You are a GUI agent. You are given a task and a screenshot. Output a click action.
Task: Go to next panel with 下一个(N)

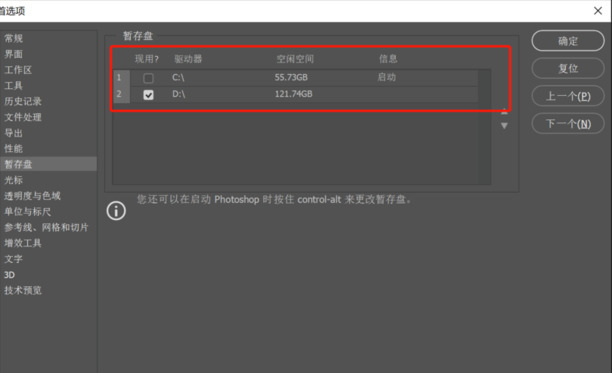tap(568, 124)
